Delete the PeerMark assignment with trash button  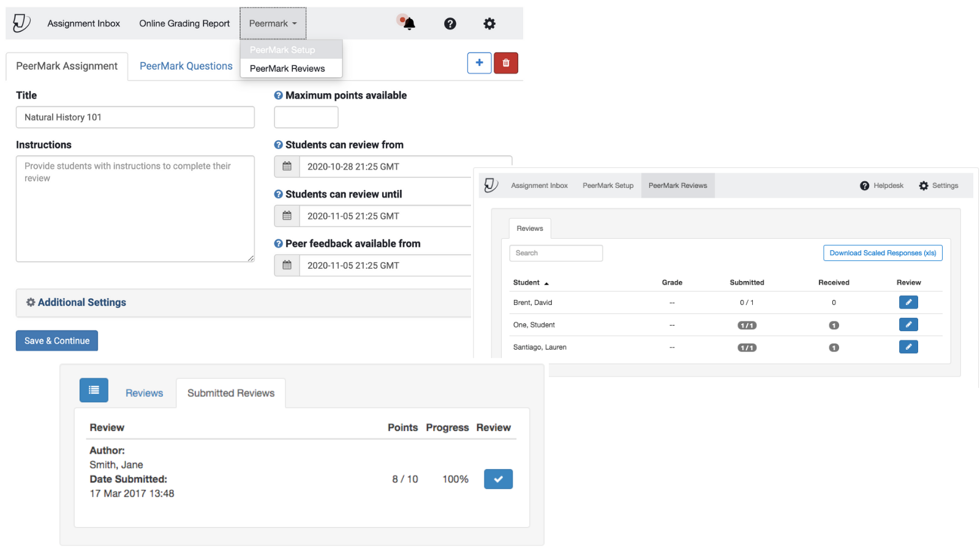pyautogui.click(x=506, y=63)
